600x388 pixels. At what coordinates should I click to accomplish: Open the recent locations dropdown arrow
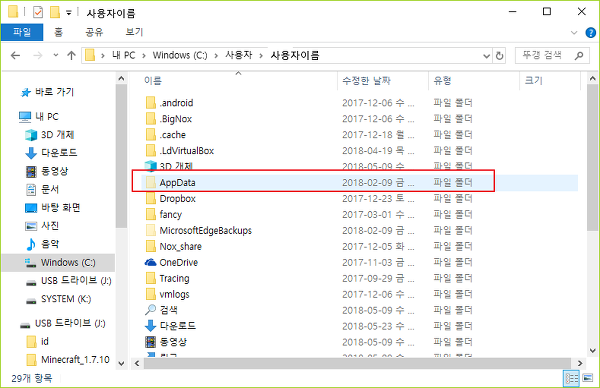click(x=56, y=55)
